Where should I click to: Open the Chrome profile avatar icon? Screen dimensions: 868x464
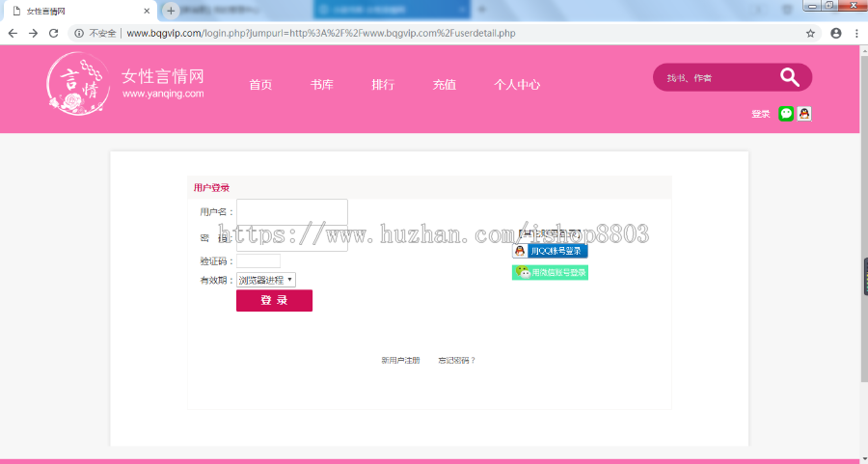tap(836, 33)
